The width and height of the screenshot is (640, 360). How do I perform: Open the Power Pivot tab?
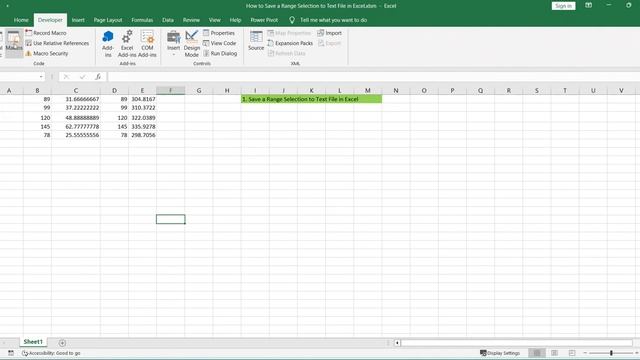(264, 20)
